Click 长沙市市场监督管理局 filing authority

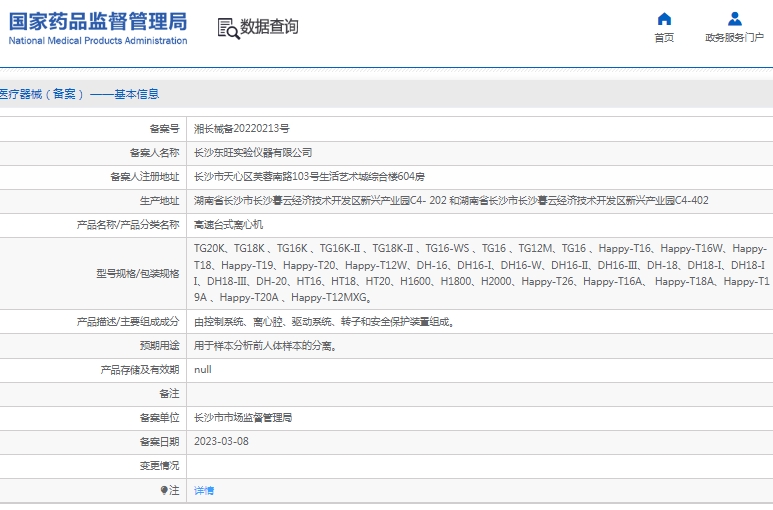coord(243,418)
